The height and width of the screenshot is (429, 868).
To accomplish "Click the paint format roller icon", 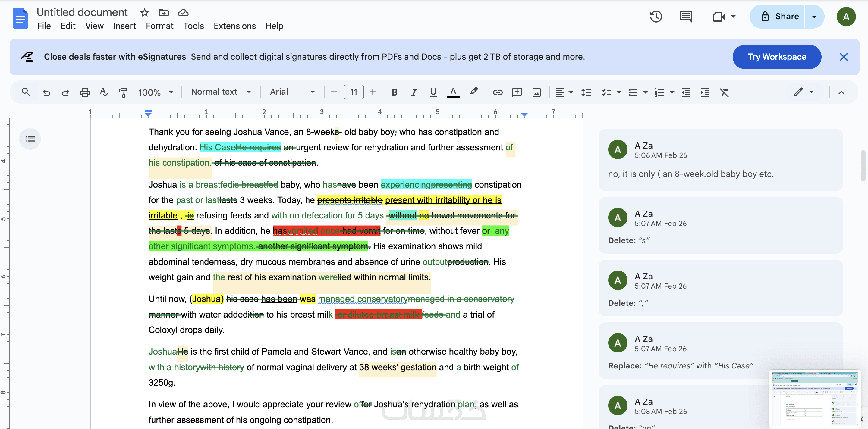I will [x=123, y=92].
